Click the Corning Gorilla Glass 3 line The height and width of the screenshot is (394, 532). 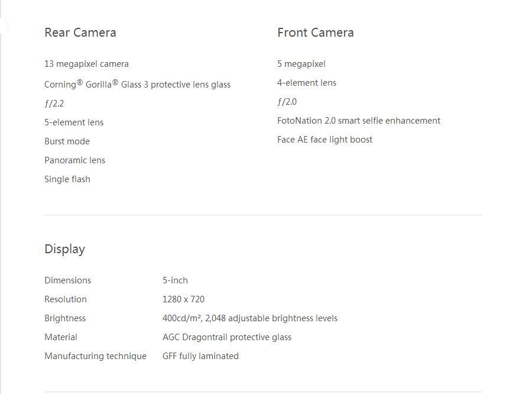coord(137,84)
